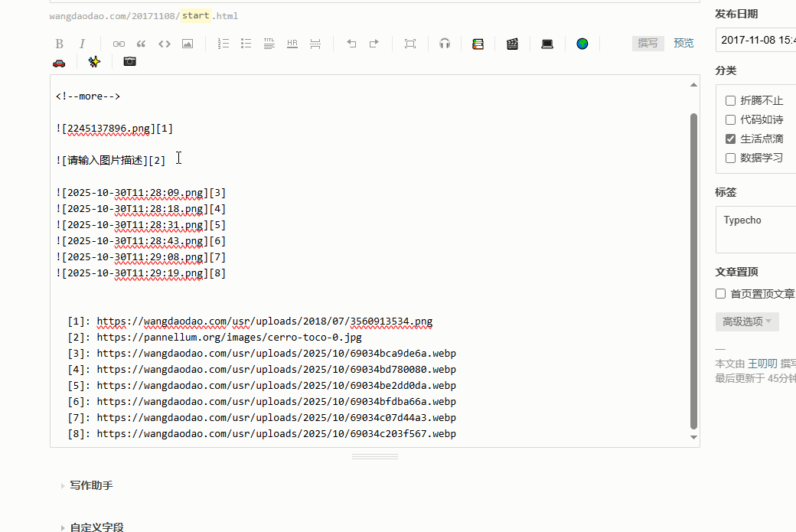Toggle bold formatting in editor toolbar
The height and width of the screenshot is (532, 796).
tap(60, 44)
